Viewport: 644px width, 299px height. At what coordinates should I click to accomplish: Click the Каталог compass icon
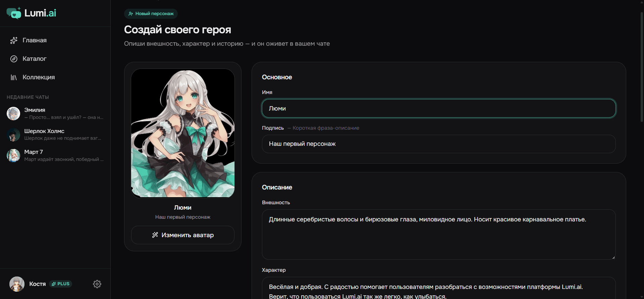coord(14,59)
